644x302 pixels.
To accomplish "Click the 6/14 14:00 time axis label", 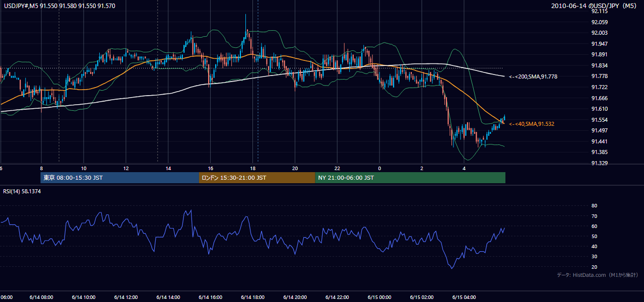I will (168, 297).
